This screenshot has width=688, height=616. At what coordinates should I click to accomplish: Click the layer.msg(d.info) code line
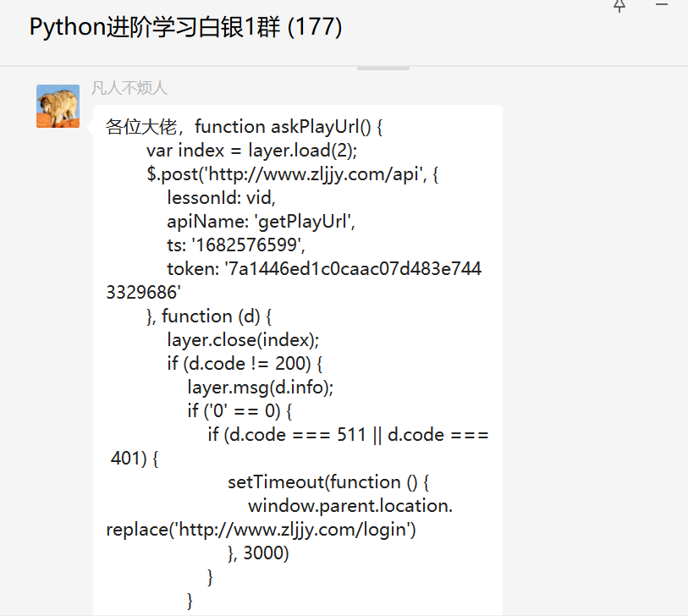261,388
